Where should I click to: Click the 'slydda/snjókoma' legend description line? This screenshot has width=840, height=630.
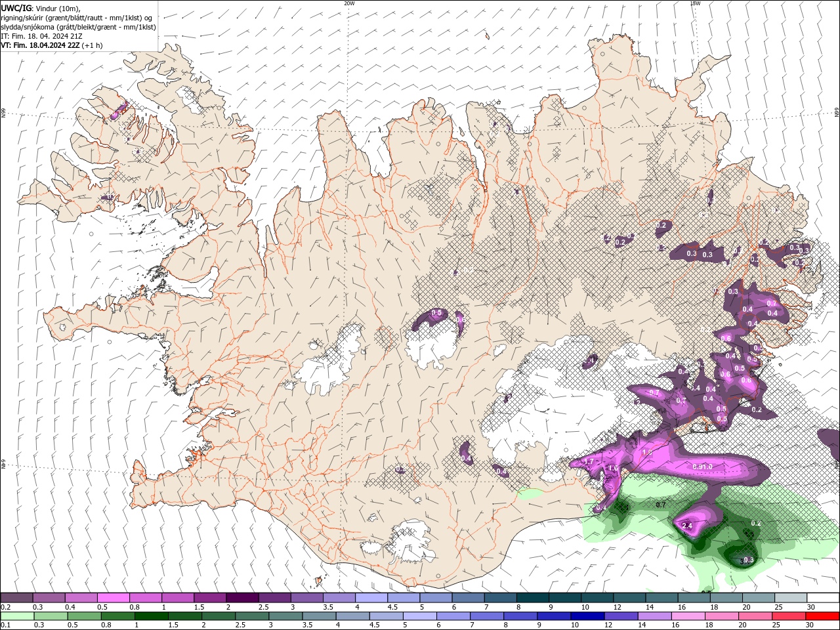click(79, 27)
